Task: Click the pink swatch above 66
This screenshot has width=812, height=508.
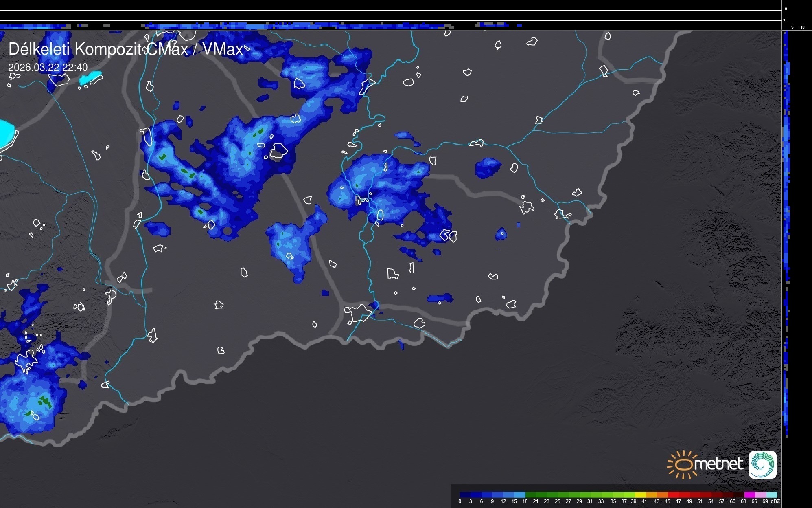Action: tap(760, 495)
